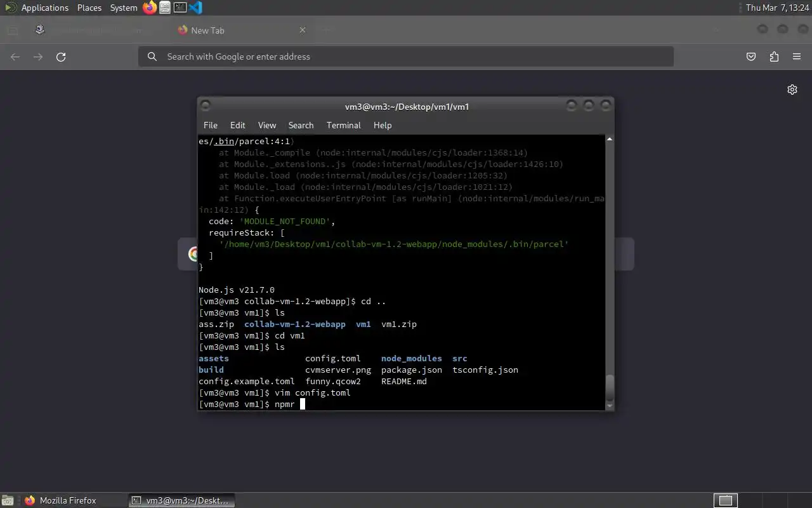Image resolution: width=812 pixels, height=508 pixels.
Task: Click 'node_modules' directory name in terminal
Action: 412,358
